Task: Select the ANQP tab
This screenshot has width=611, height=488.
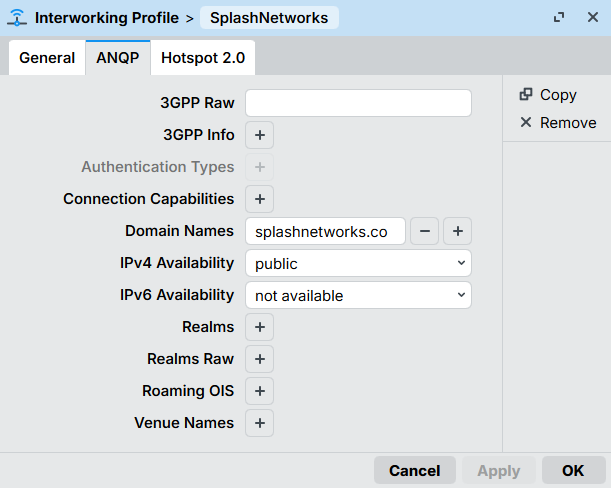Action: coord(118,58)
